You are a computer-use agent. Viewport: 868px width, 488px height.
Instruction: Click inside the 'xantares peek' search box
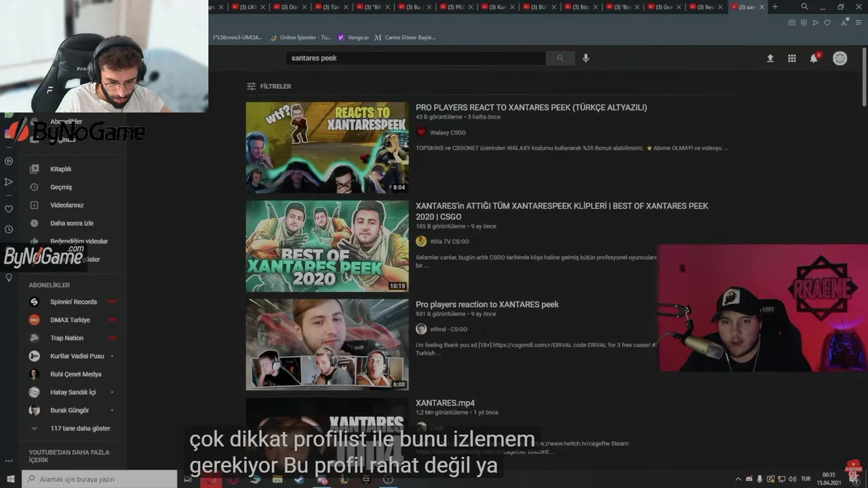(x=416, y=58)
